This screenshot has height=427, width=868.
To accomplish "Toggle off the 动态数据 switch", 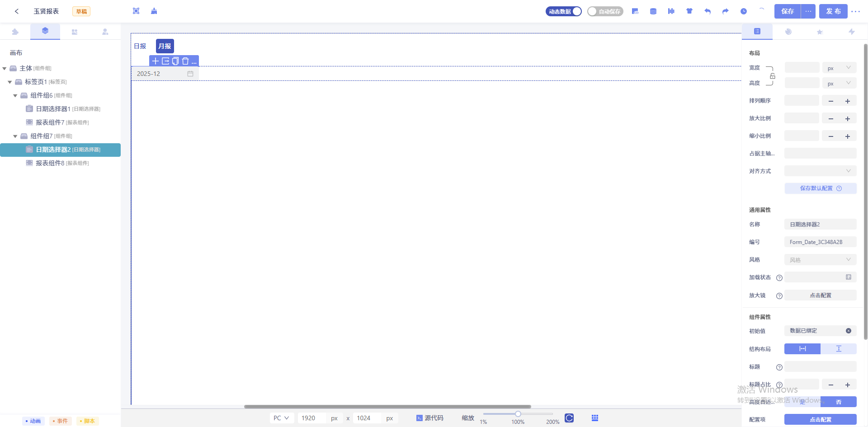I will coord(563,11).
